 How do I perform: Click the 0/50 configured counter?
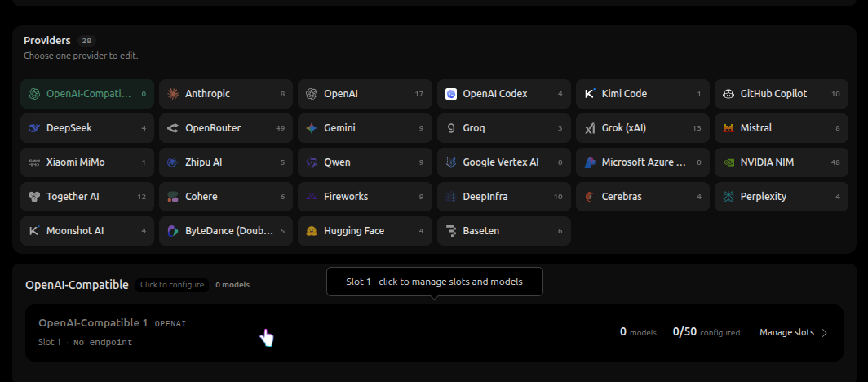[706, 332]
